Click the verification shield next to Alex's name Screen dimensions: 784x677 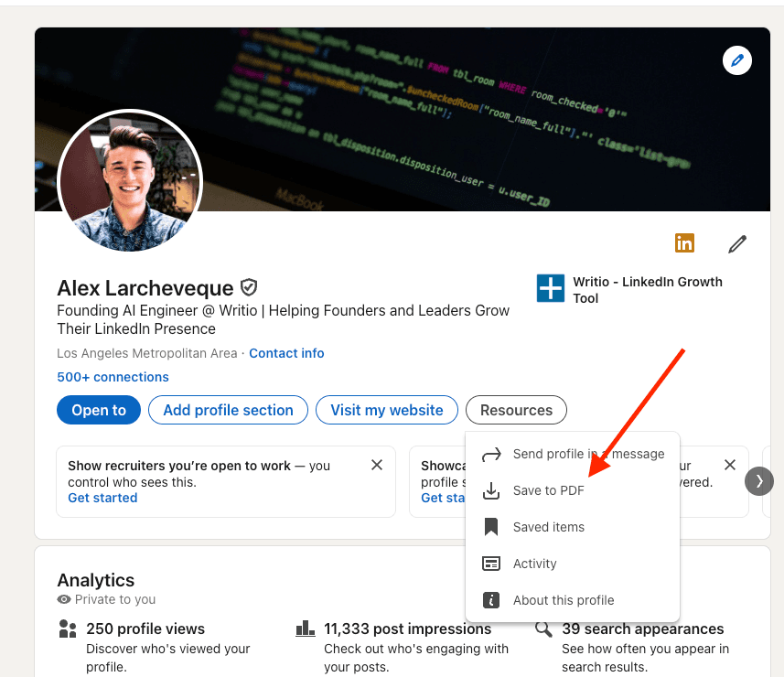pos(249,287)
